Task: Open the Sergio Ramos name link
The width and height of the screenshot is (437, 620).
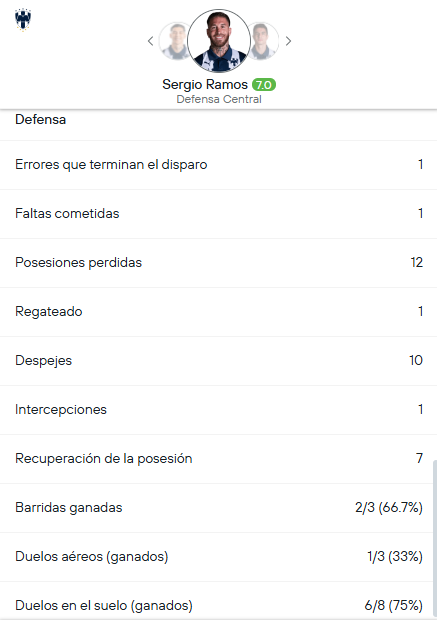Action: tap(205, 84)
